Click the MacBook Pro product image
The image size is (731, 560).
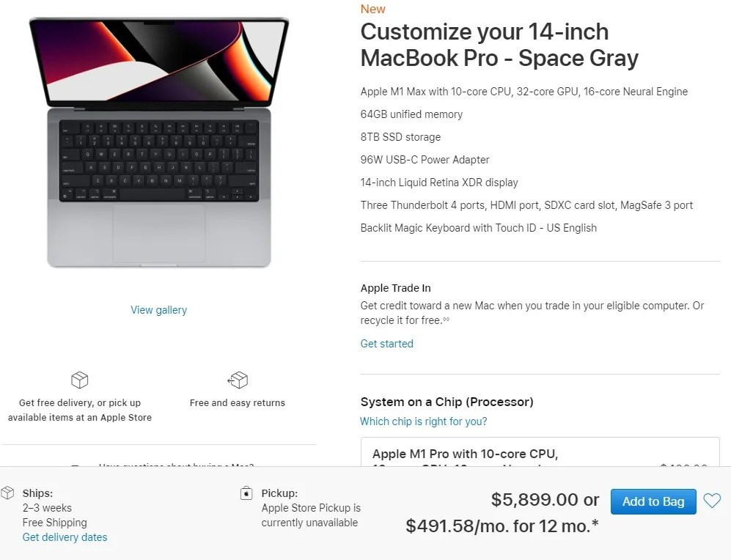click(158, 143)
